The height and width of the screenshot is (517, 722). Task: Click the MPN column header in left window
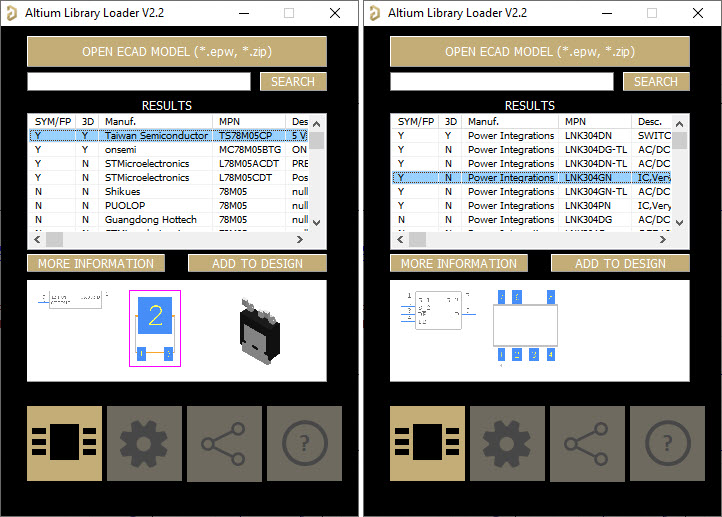249,122
